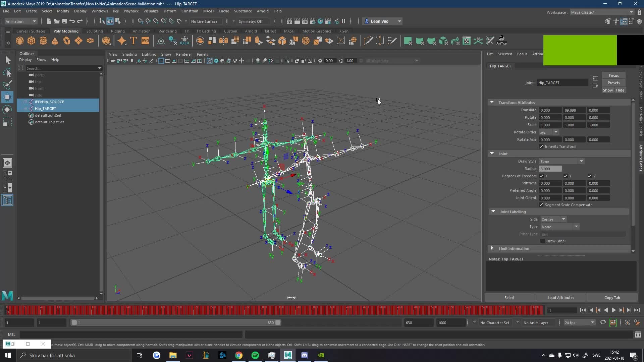Click the Load Attributes button
This screenshot has height=362, width=644.
pos(560,297)
